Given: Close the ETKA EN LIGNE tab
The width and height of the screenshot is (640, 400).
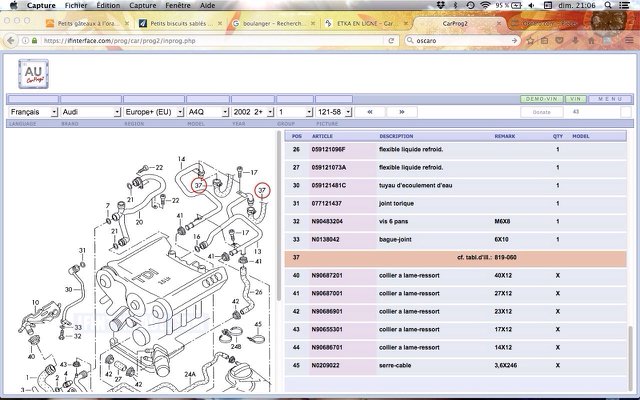Looking at the screenshot, I should pyautogui.click(x=406, y=23).
